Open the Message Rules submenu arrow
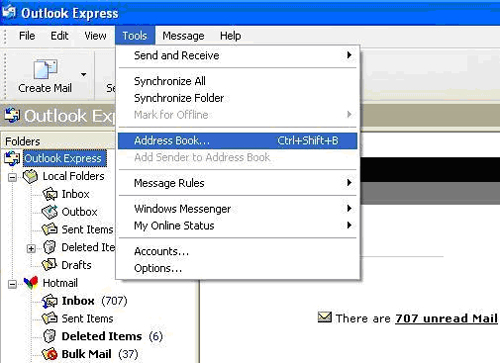The image size is (500, 363). 349,183
